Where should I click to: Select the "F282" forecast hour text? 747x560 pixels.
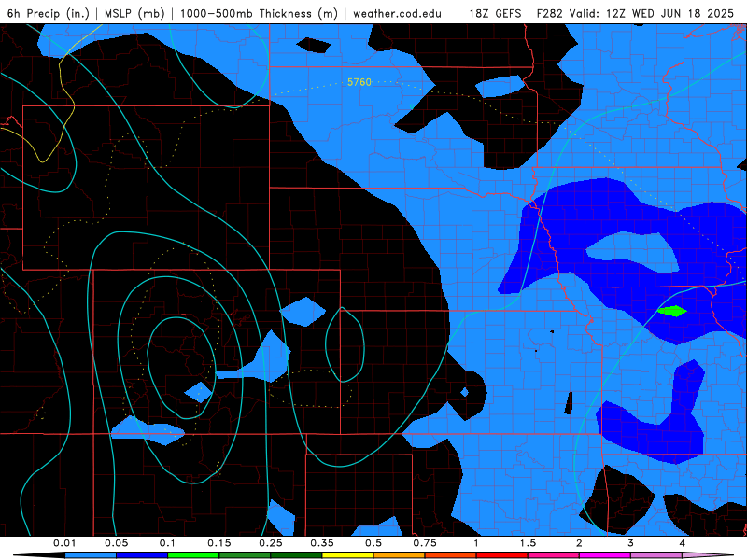[x=551, y=13]
